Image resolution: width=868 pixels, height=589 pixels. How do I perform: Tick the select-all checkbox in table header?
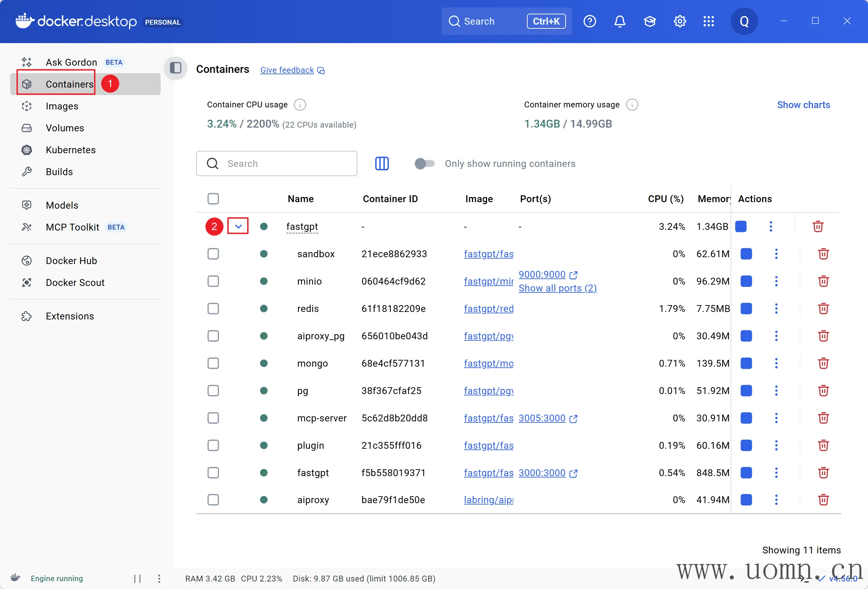(213, 199)
